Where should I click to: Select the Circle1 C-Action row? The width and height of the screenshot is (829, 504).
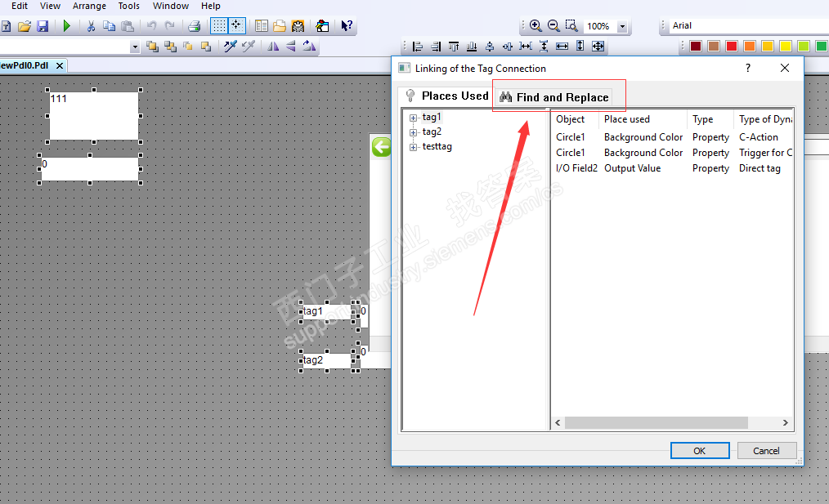(673, 137)
